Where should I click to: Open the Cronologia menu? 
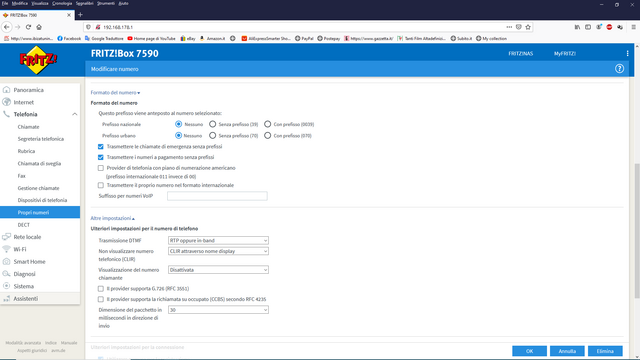(62, 3)
